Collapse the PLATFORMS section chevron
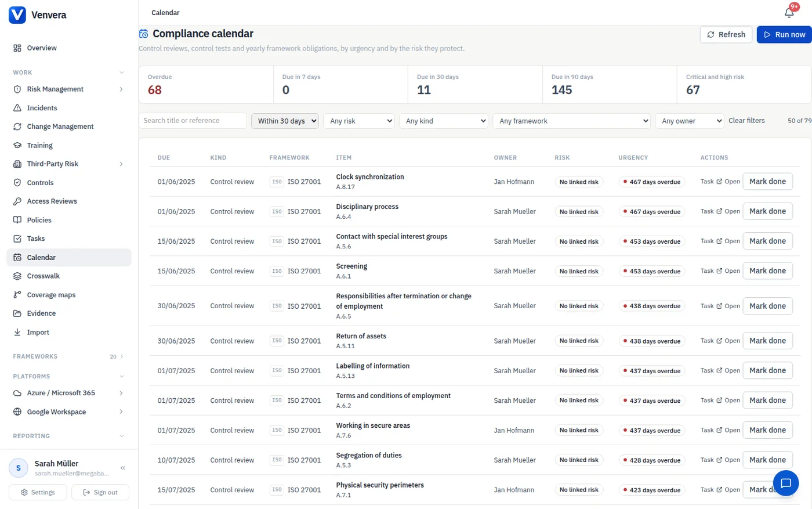 tap(121, 377)
